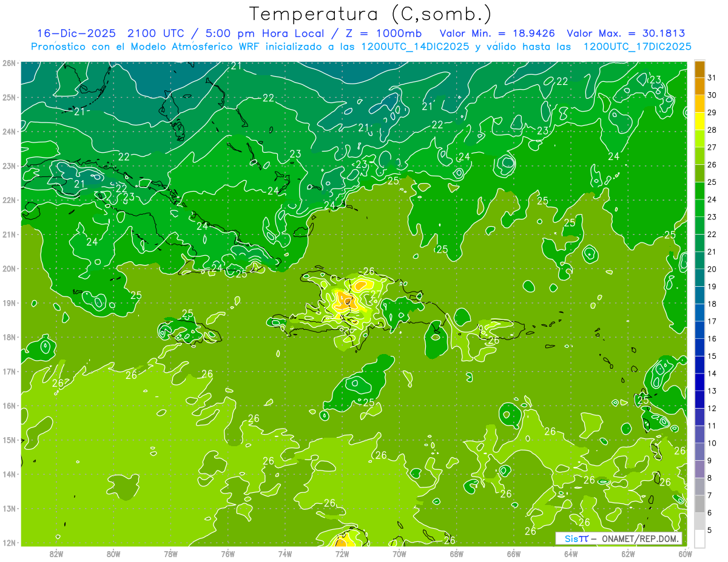This screenshot has height=562, width=728.
Task: Click the "74W" longitude axis label
Action: (x=285, y=554)
